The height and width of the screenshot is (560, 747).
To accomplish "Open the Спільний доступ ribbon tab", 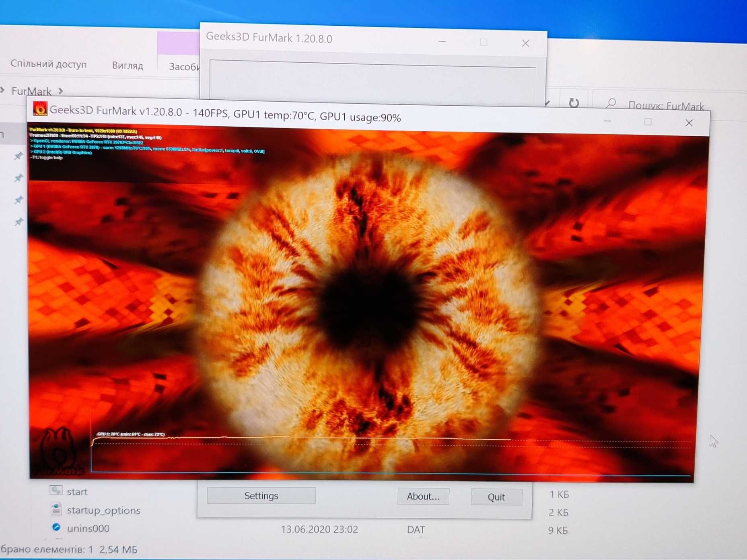I will (49, 64).
